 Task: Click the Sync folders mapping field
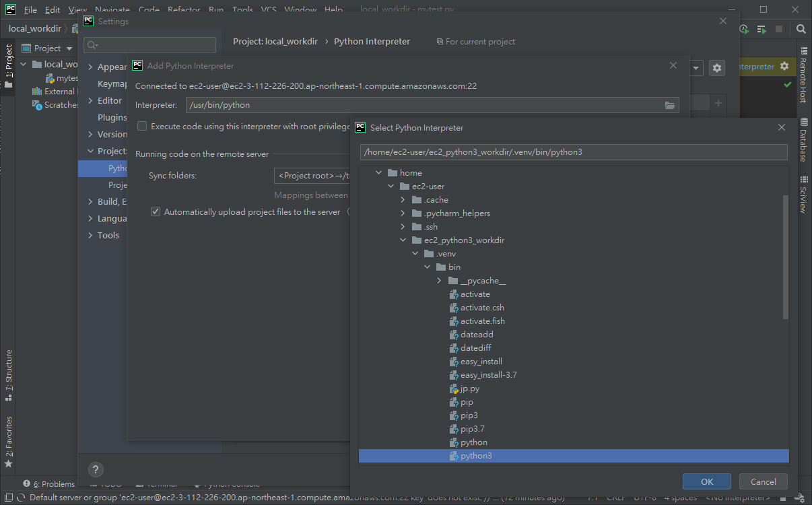313,176
